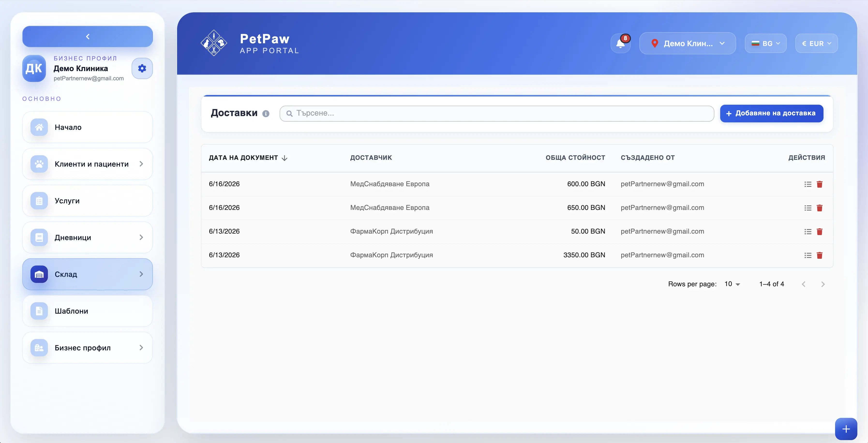Go to previous page arrow
The image size is (868, 443).
click(804, 284)
